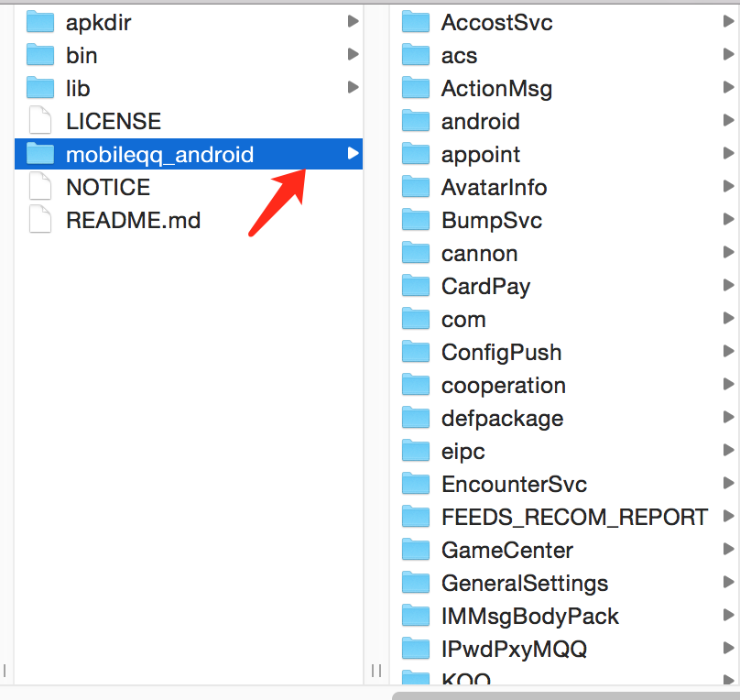The image size is (740, 700).
Task: Expand the bin folder arrow
Action: pos(353,54)
